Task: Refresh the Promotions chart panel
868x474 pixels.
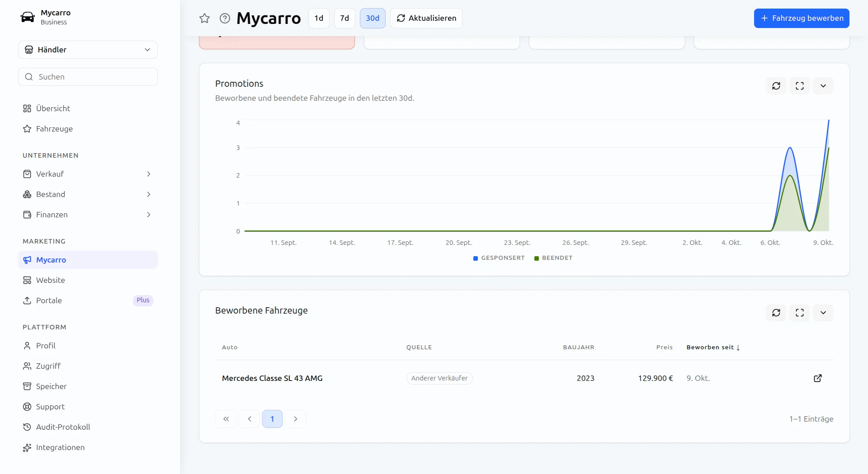Action: pos(776,86)
